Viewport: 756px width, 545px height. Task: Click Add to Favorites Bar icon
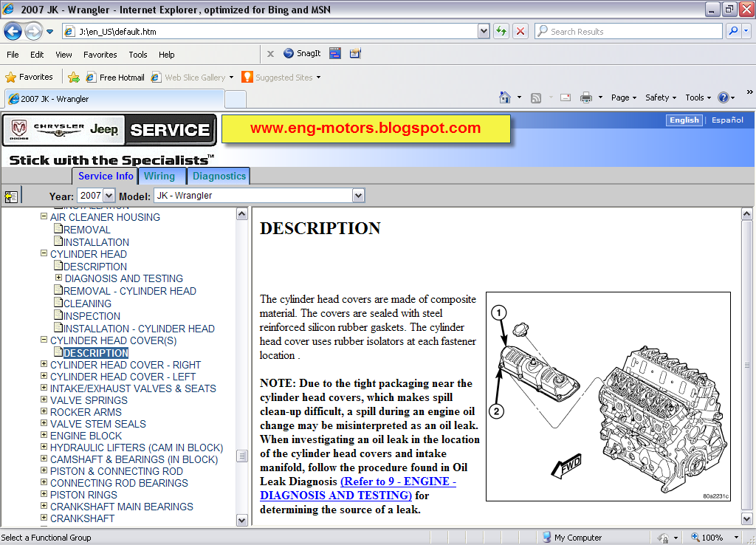pos(74,77)
